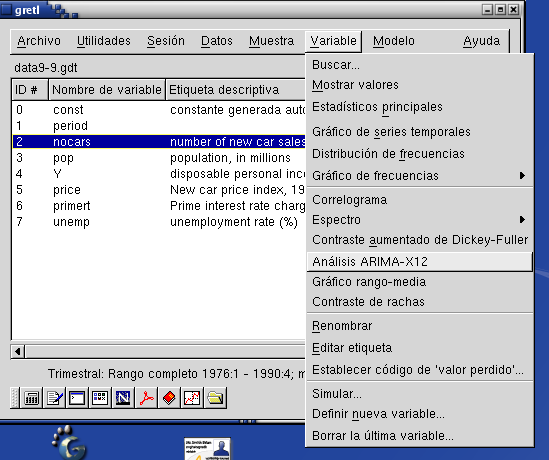Choose Contraste aumentado de Dickey-Fuller
Image resolution: width=549 pixels, height=460 pixels.
[x=419, y=240]
